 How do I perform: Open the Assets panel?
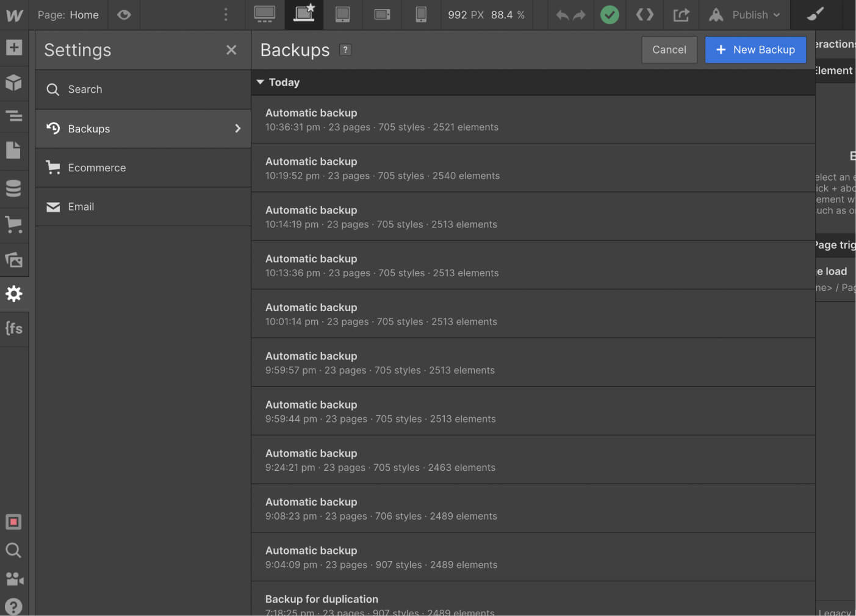tap(15, 259)
